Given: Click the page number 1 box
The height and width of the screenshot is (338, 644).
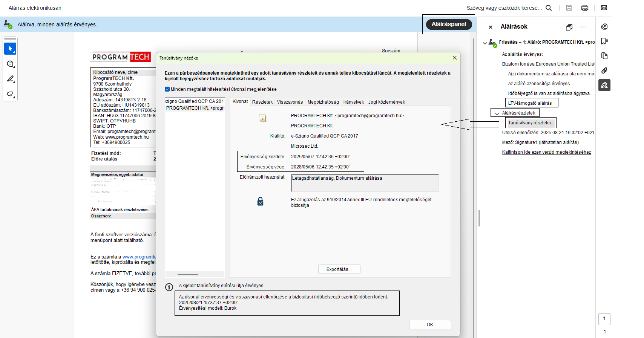Looking at the screenshot, I should coord(604,319).
